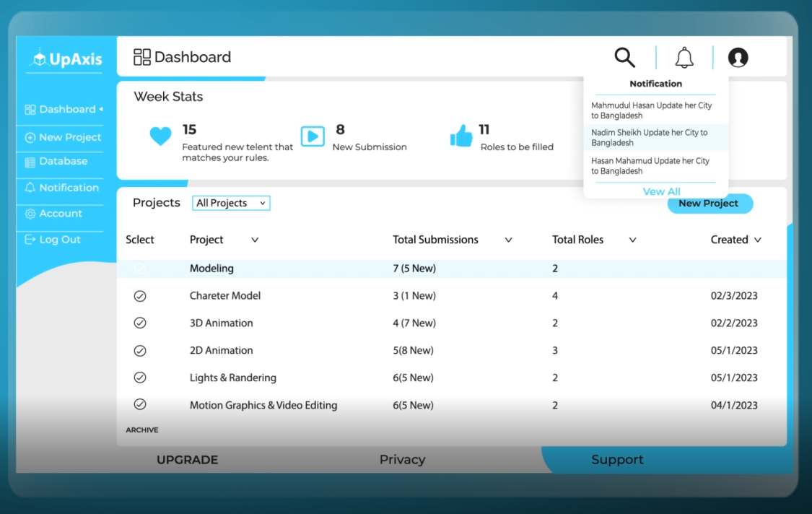This screenshot has height=514, width=812.
Task: Click the New Project button
Action: point(709,204)
